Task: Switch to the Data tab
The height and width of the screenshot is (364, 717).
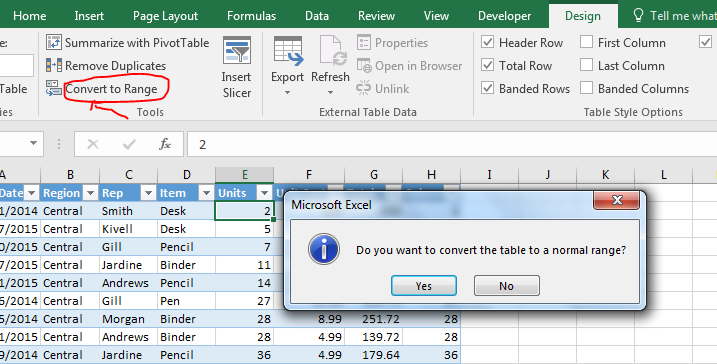Action: pos(317,16)
